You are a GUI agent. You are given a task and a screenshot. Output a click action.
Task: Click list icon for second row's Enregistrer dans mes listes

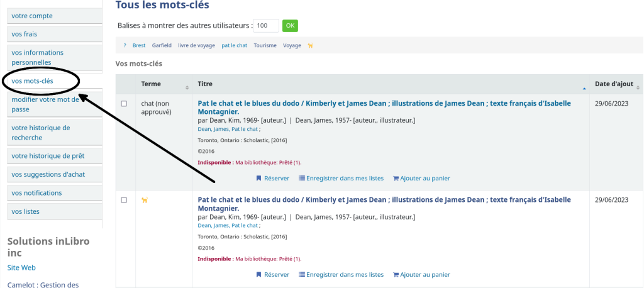click(x=302, y=274)
